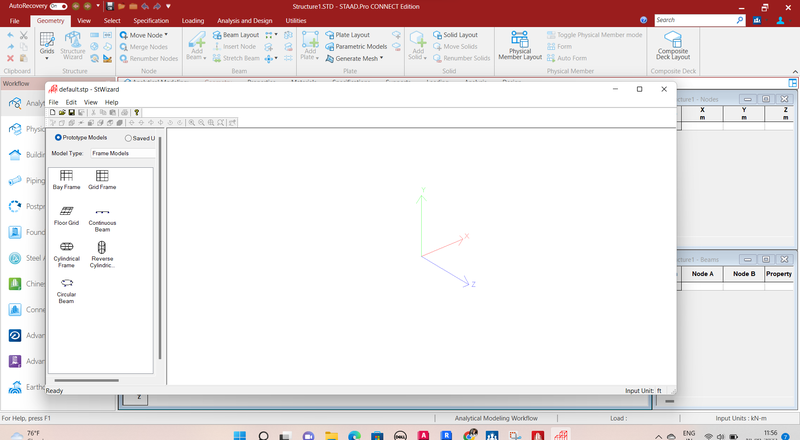
Task: Open the View menu in StWizard
Action: (x=91, y=102)
